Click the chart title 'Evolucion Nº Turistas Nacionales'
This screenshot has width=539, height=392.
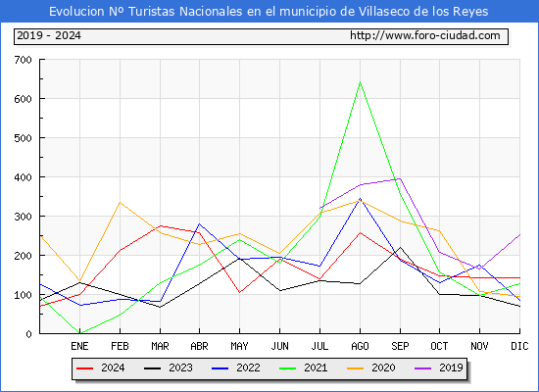(146, 12)
